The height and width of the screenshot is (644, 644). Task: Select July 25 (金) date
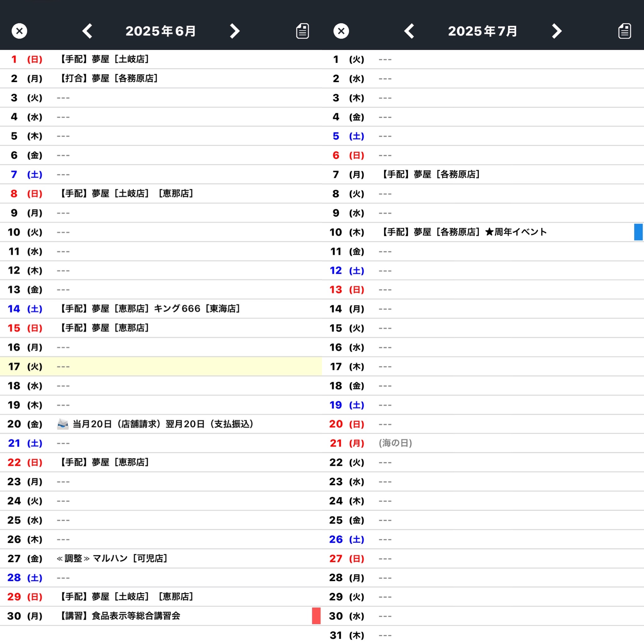pos(347,520)
